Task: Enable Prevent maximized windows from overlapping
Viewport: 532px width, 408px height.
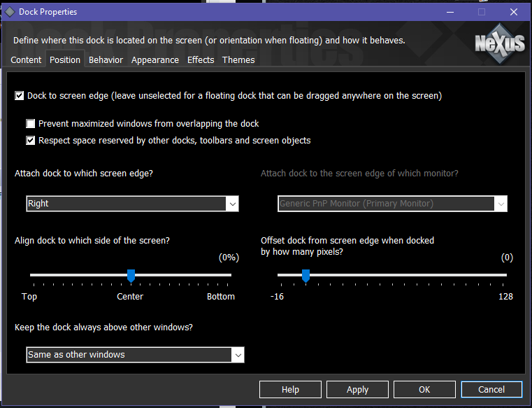Action: point(31,124)
